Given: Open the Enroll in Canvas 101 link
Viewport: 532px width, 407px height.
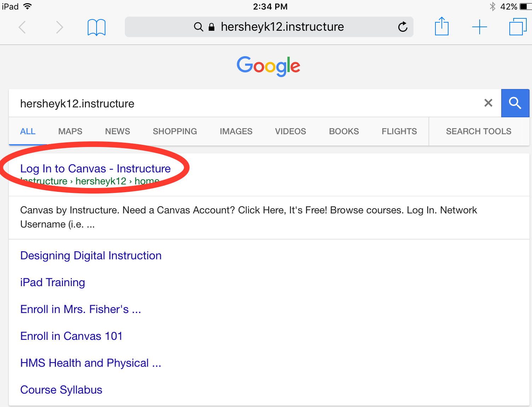Looking at the screenshot, I should tap(71, 336).
